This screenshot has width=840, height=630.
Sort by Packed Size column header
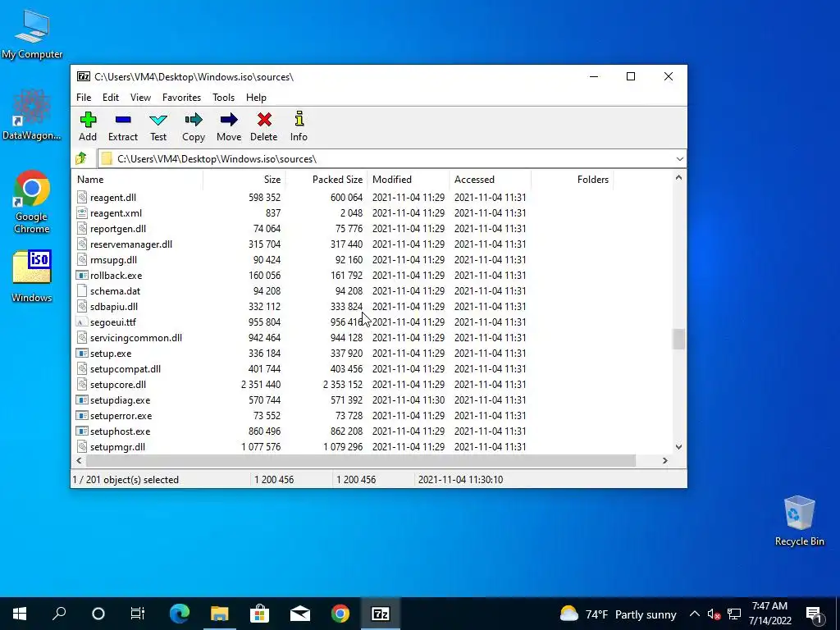click(326, 180)
